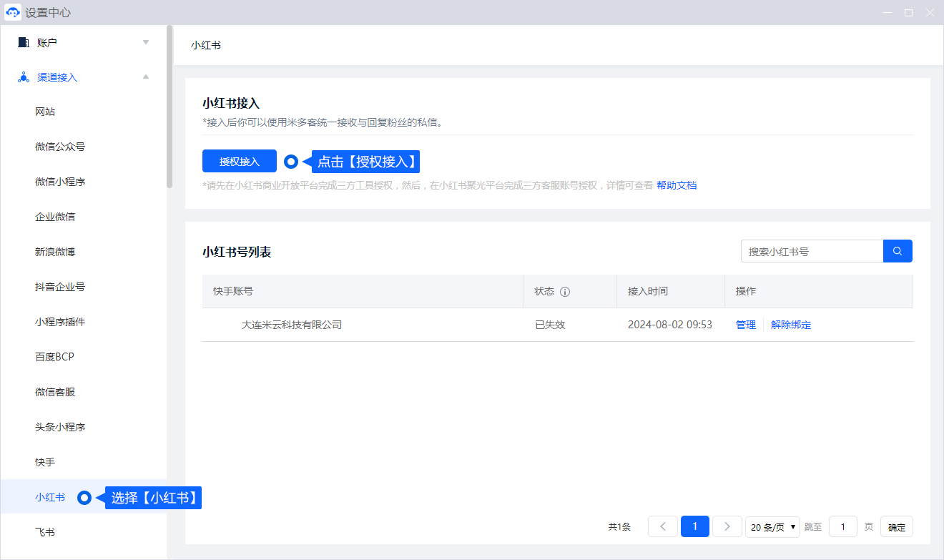Click the 授权接入 button
The height and width of the screenshot is (560, 944).
tap(239, 162)
